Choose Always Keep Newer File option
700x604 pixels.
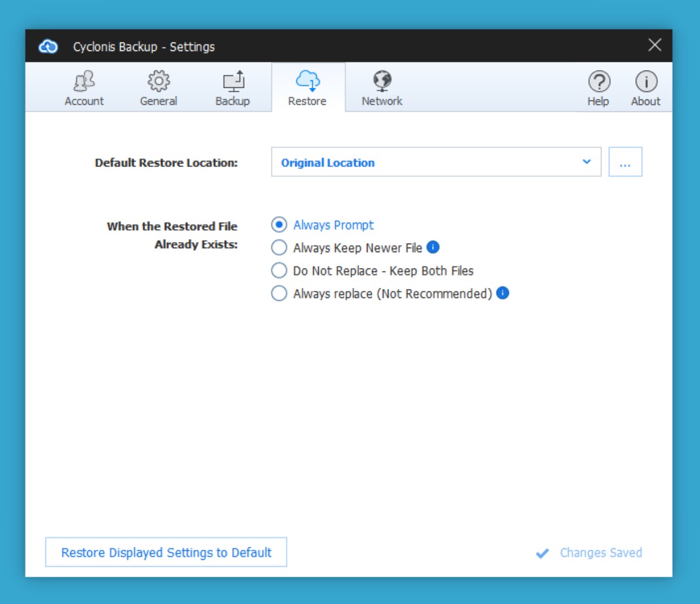pyautogui.click(x=279, y=248)
